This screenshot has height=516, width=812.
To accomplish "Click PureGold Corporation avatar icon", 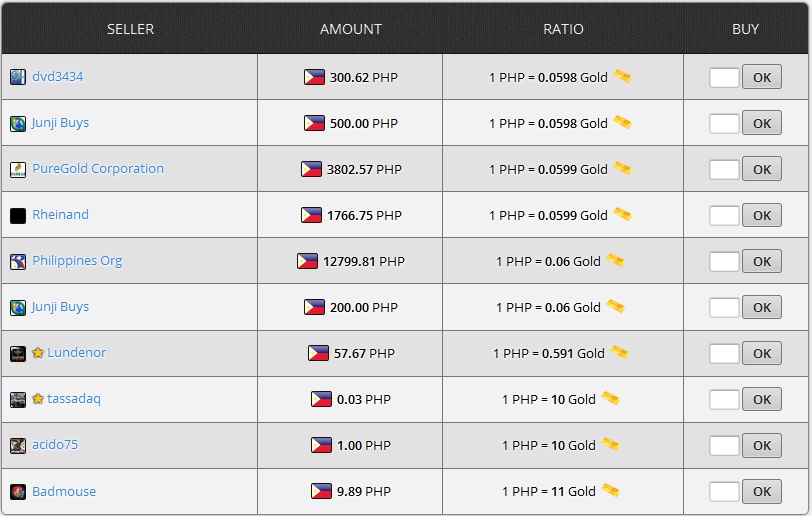I will click(x=18, y=169).
